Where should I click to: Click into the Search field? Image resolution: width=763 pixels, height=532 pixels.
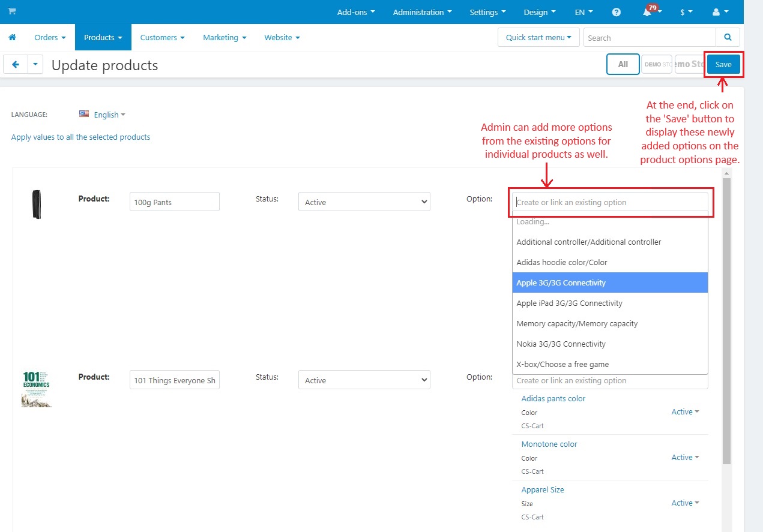(650, 37)
